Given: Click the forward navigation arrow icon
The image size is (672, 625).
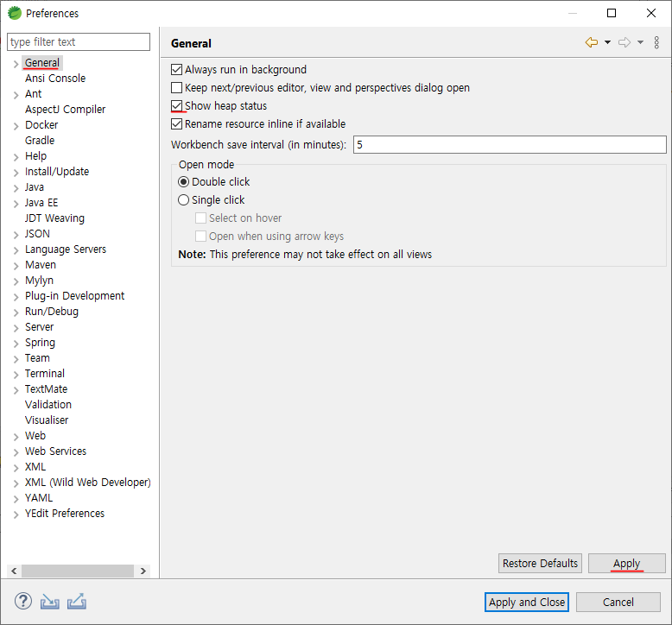Looking at the screenshot, I should tap(624, 42).
